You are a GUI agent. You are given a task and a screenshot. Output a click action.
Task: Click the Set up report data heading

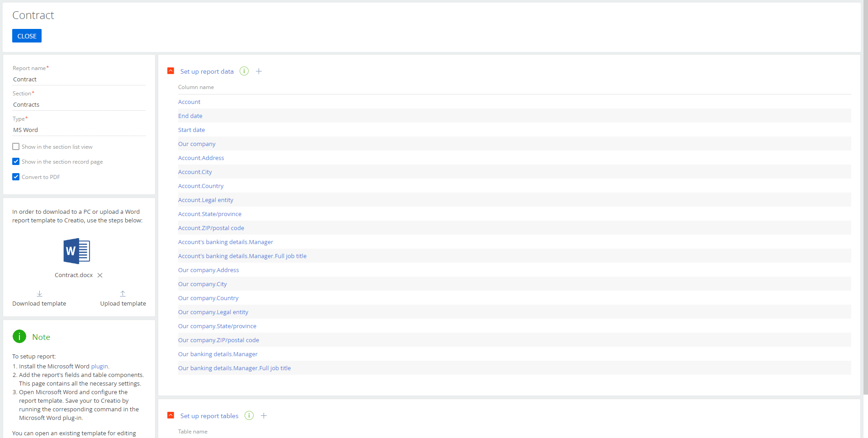(x=207, y=71)
